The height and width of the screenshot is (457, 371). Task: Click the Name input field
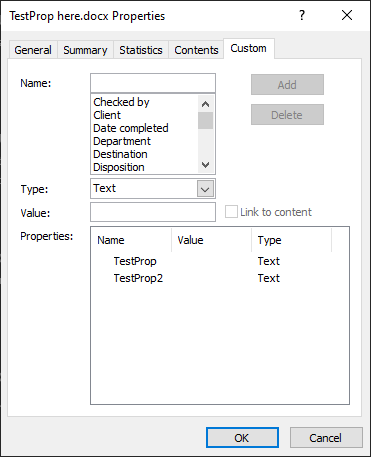coord(153,83)
